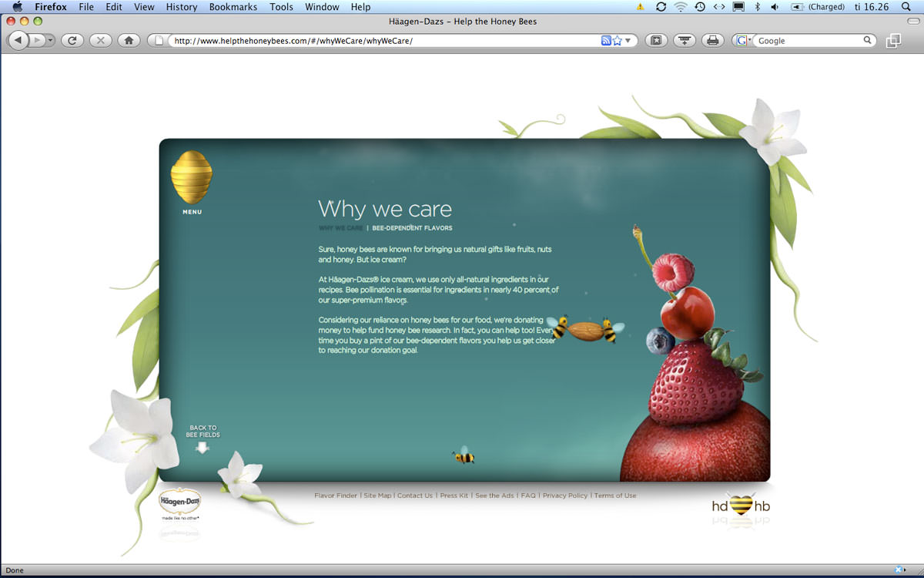Click the menu bar clock showing ti 16.26
Viewport: 924px width, 578px height.
[872, 7]
